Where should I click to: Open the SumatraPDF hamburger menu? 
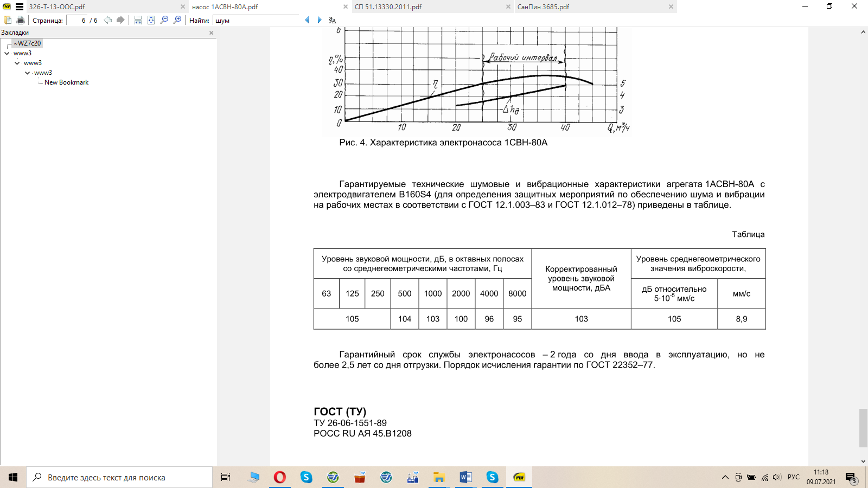pos(20,7)
